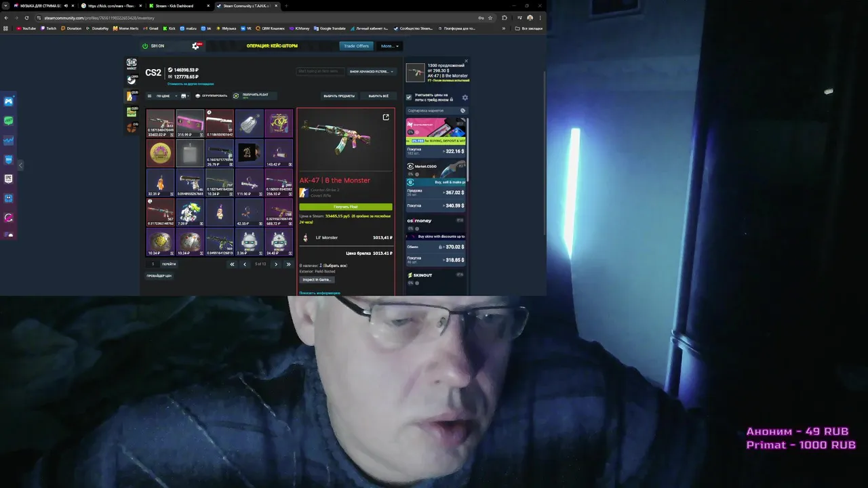
Task: Toggle trade-lock prices checkbox
Action: coord(409,98)
